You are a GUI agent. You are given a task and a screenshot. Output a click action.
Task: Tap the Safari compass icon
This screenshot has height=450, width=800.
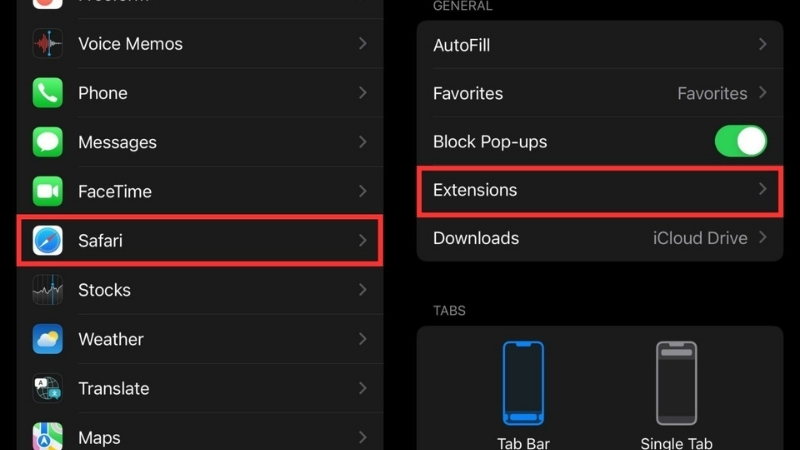47,240
